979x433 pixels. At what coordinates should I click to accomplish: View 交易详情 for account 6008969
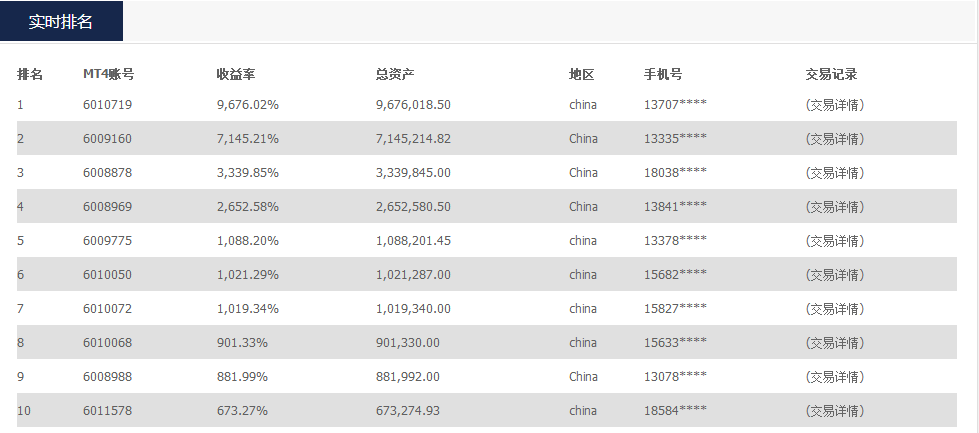834,207
